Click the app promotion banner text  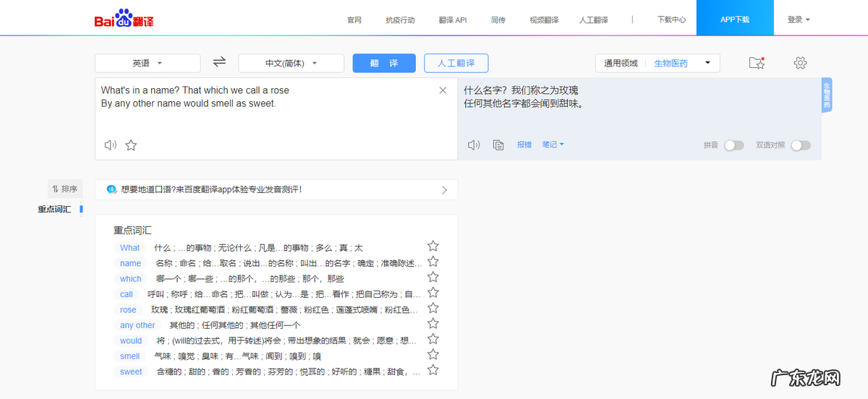pos(211,189)
